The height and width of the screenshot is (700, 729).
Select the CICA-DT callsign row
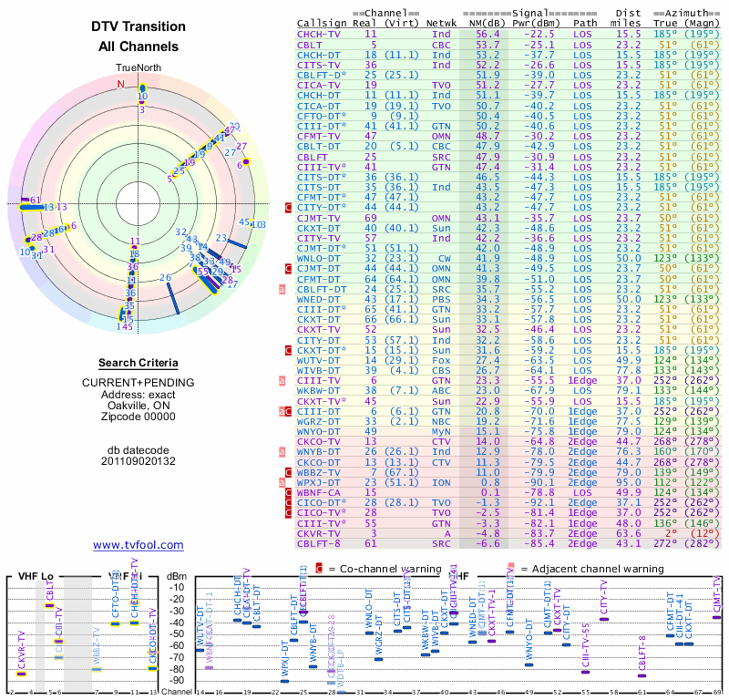pyautogui.click(x=318, y=106)
